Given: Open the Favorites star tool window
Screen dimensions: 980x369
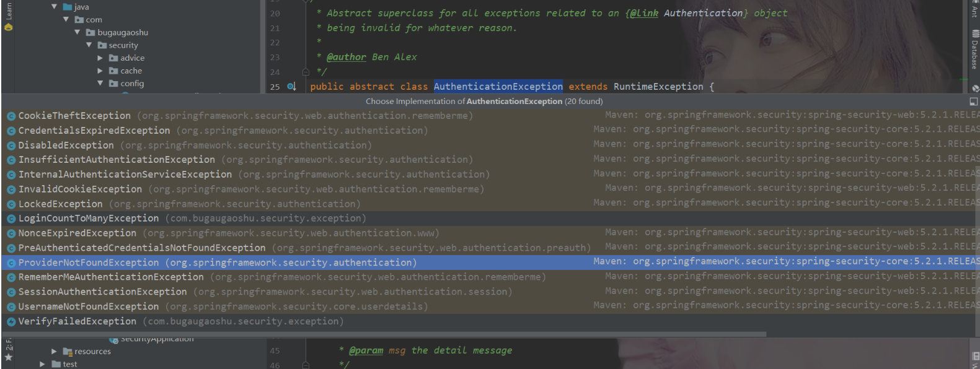Looking at the screenshot, I should click(9, 357).
